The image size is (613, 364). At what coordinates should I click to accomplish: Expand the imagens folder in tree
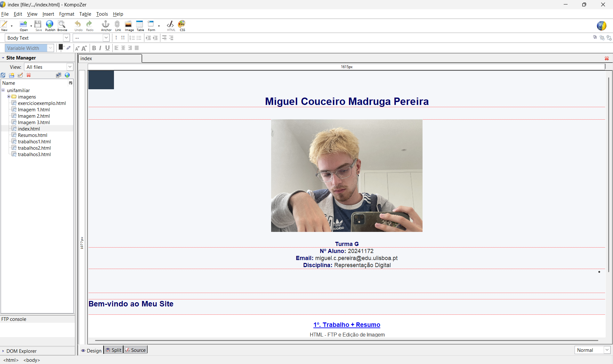9,97
